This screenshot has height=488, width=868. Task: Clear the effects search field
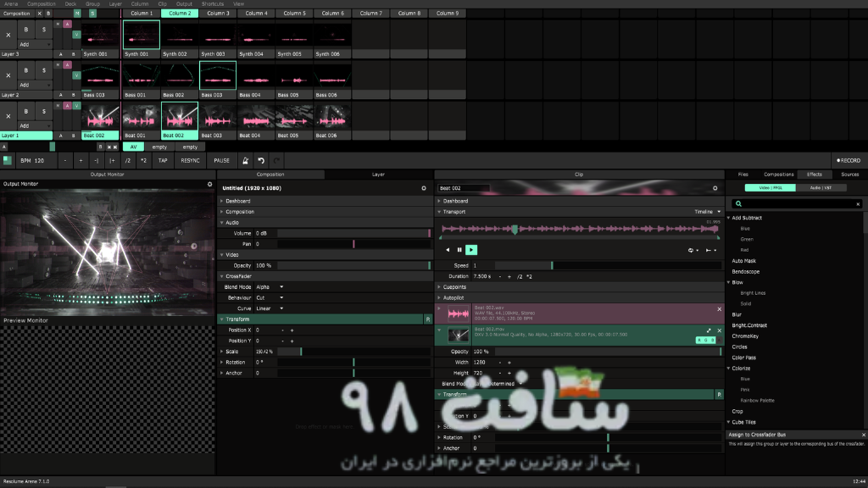[858, 204]
